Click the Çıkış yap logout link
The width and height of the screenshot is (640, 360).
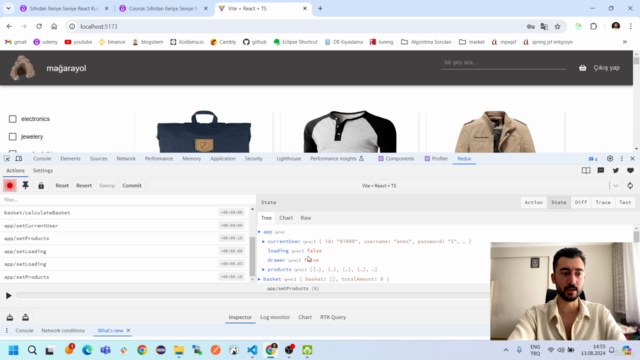coord(607,68)
